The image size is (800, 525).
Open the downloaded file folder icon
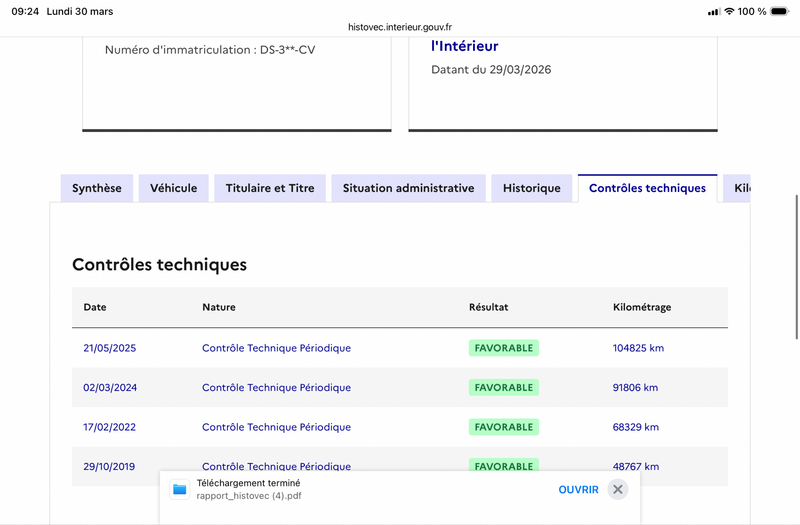180,490
